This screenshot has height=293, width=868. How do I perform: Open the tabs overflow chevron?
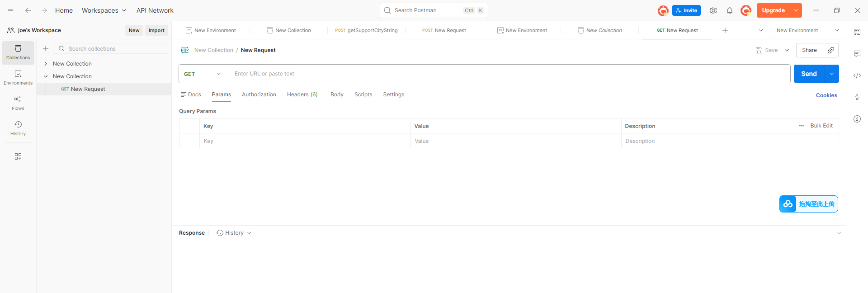pyautogui.click(x=761, y=30)
